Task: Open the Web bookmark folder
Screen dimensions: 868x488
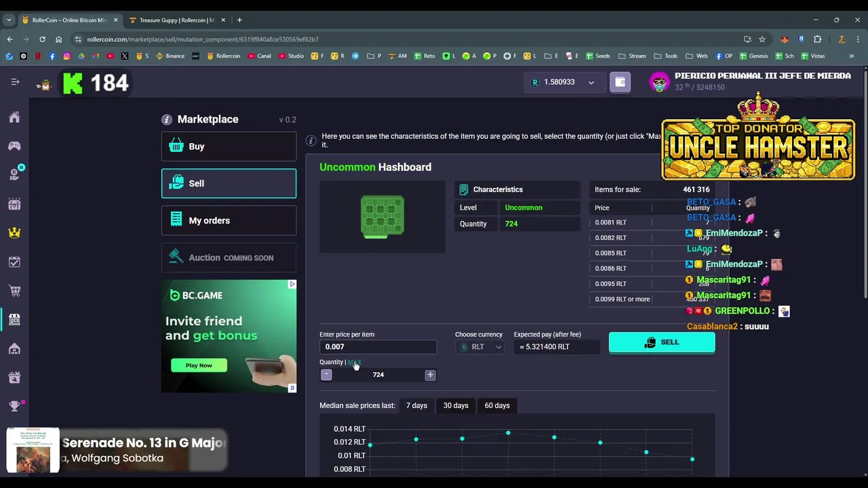Action: click(x=696, y=56)
